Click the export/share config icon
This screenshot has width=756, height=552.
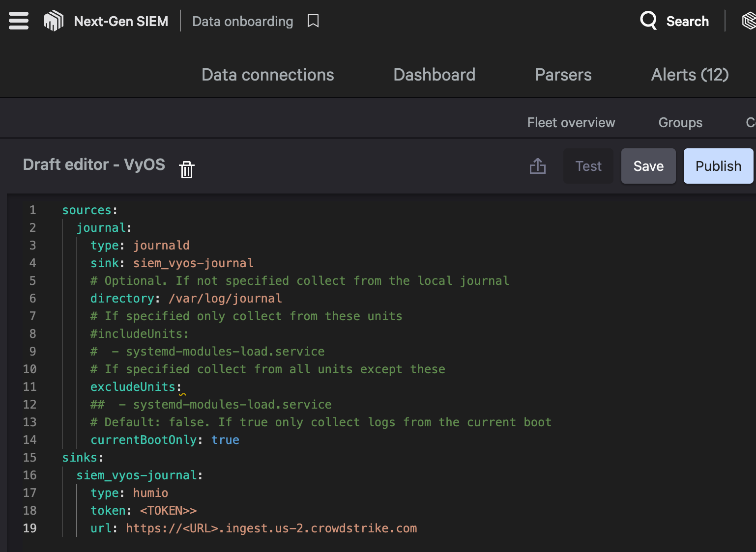pyautogui.click(x=538, y=166)
